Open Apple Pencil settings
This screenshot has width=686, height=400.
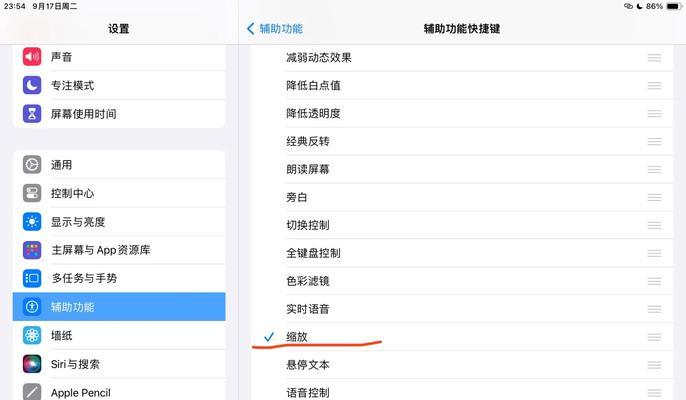pyautogui.click(x=119, y=390)
